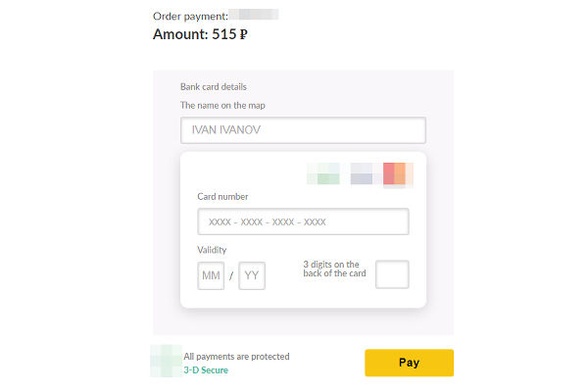Click the Order payment label
This screenshot has width=588, height=392.
click(x=190, y=16)
